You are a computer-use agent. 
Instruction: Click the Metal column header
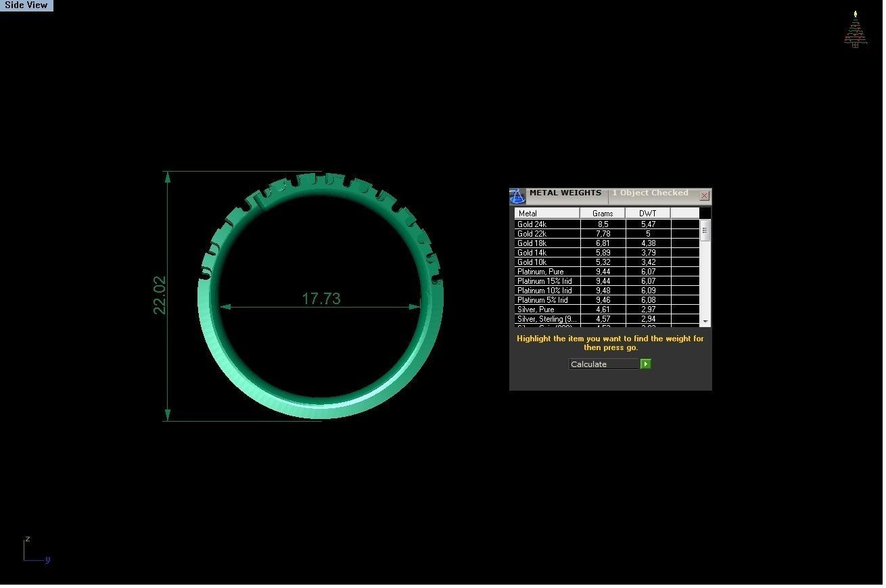(547, 214)
